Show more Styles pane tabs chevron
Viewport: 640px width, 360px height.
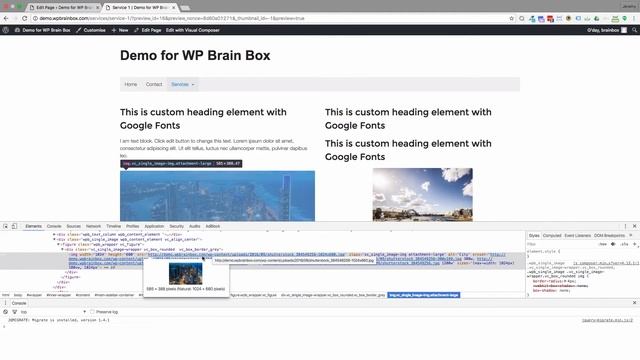631,236
